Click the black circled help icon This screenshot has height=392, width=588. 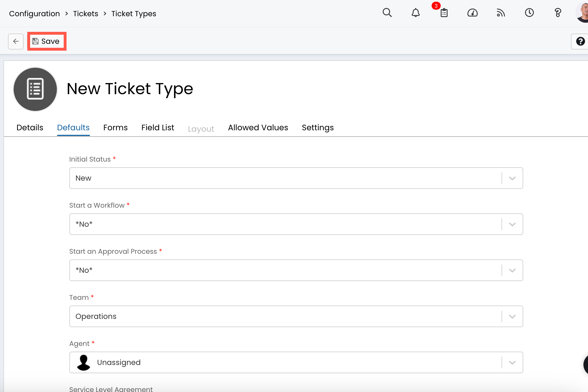click(x=580, y=41)
